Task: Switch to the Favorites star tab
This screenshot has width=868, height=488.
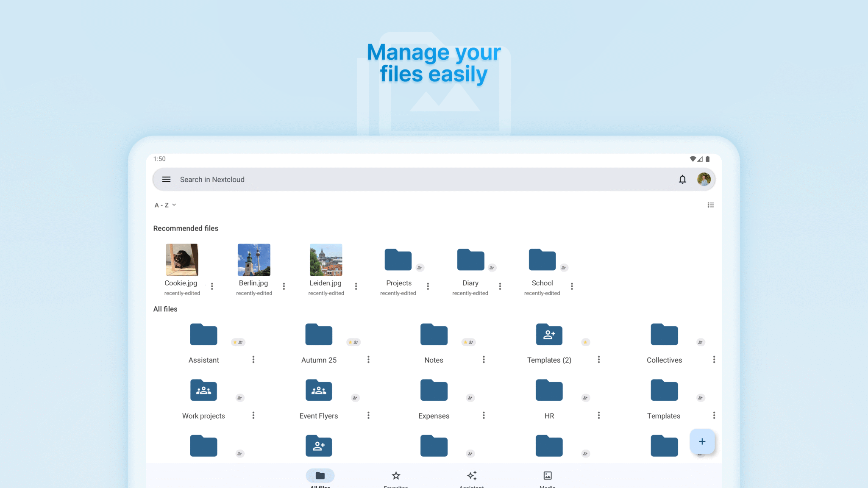Action: pos(396,478)
